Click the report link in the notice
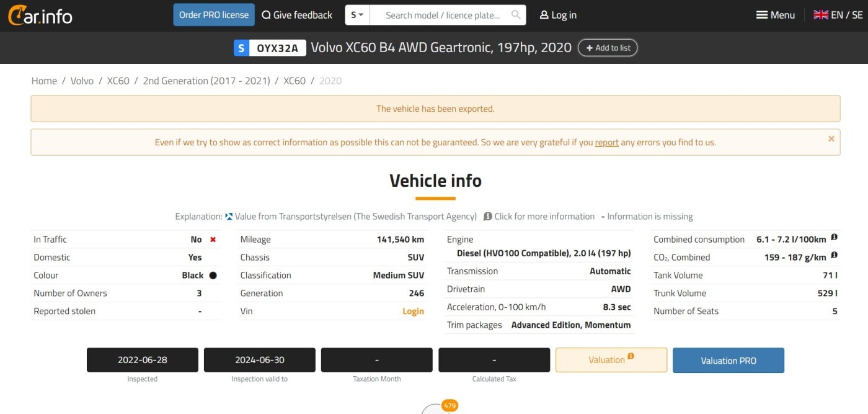This screenshot has height=414, width=868. coord(606,142)
